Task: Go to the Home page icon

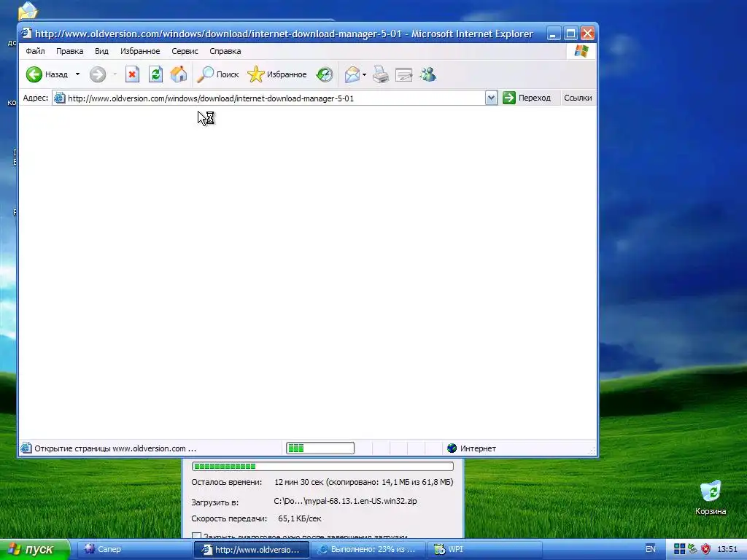Action: [179, 74]
